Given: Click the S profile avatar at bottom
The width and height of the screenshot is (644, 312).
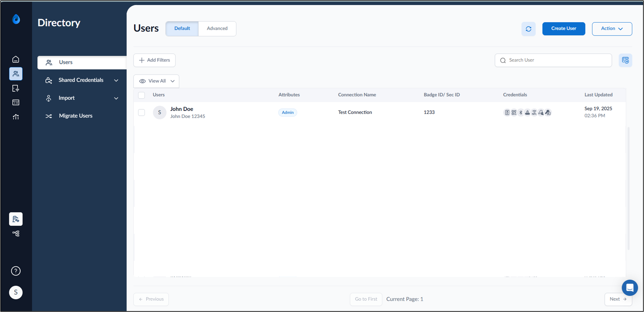Looking at the screenshot, I should tap(16, 292).
